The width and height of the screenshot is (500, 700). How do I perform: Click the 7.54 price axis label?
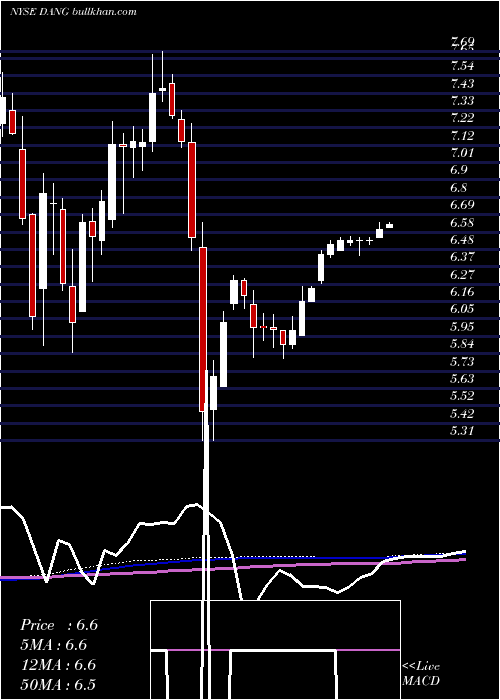pos(462,67)
